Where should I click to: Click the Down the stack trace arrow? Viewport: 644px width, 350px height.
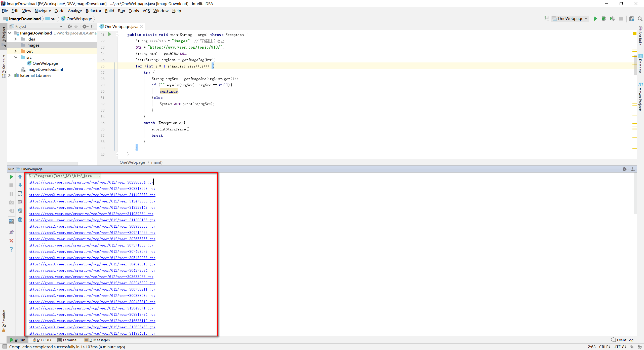(20, 185)
